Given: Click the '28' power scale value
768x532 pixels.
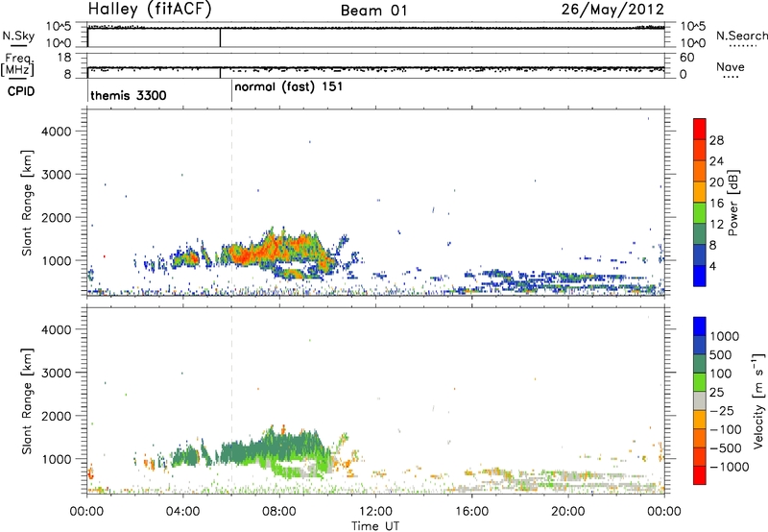Looking at the screenshot, I should [716, 140].
